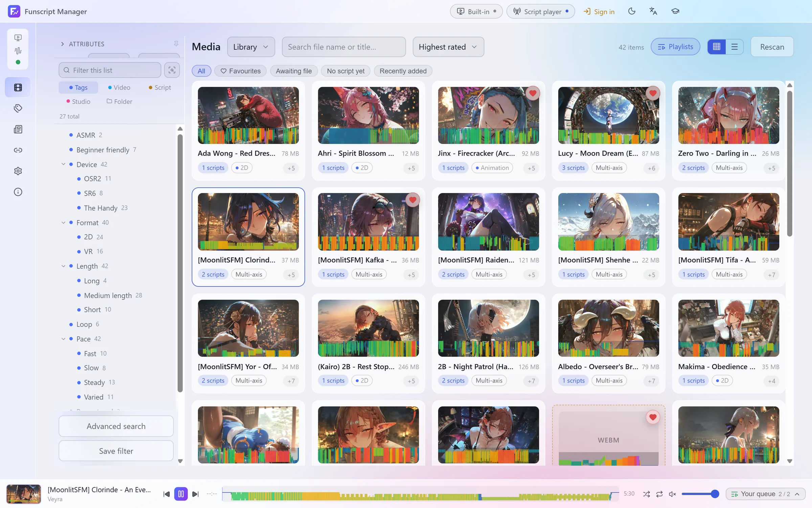Click the player screen icon in sidebar
Image resolution: width=812 pixels, height=508 pixels.
[x=18, y=38]
